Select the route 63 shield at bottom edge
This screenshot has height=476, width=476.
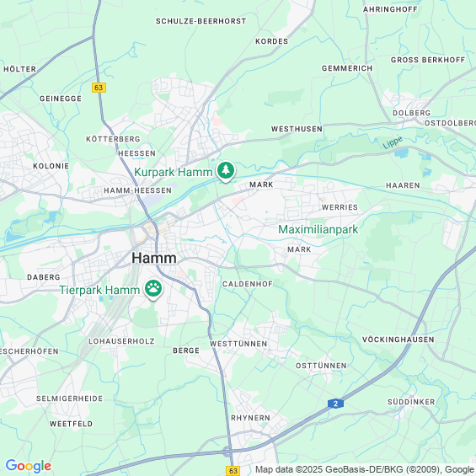233,471
